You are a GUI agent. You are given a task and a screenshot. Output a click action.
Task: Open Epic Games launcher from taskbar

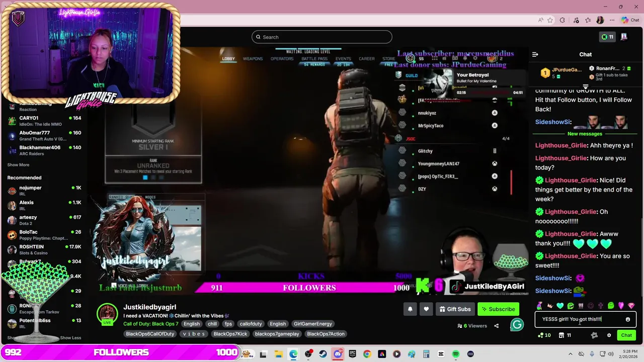[x=353, y=354]
